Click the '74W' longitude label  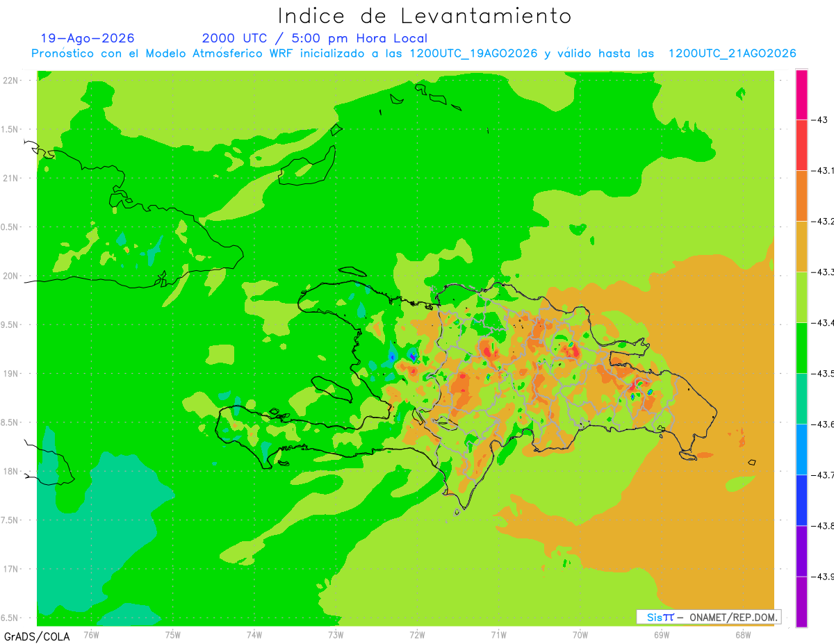point(254,634)
